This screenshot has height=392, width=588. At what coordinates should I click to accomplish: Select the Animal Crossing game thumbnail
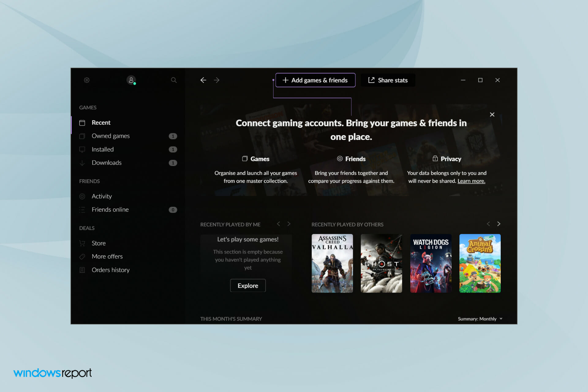pos(480,263)
